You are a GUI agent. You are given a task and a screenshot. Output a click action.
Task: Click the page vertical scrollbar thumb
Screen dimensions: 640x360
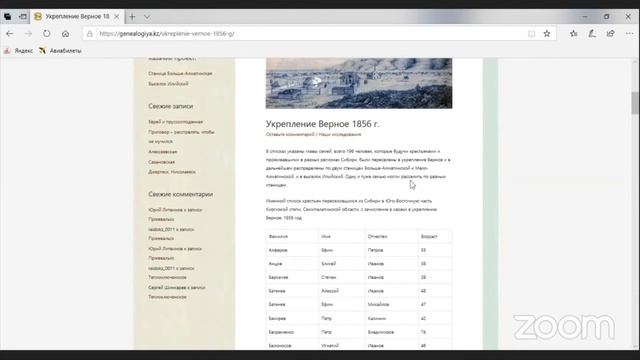pyautogui.click(x=635, y=103)
